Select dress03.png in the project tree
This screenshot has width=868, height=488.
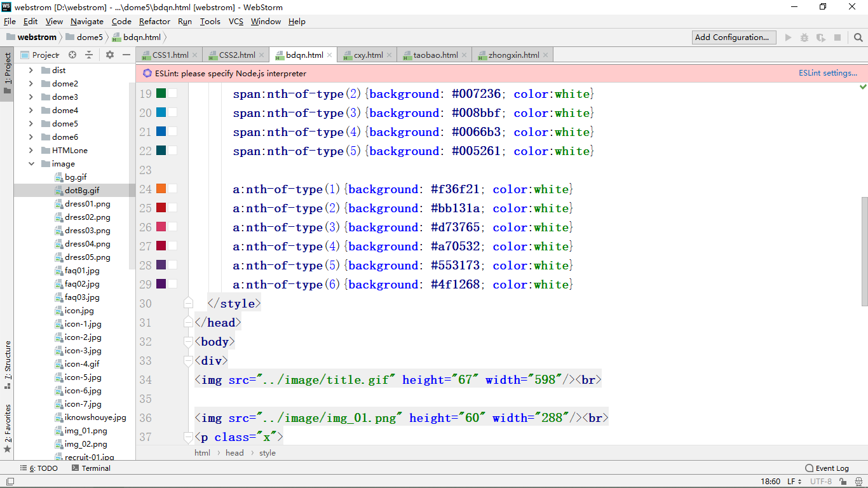pyautogui.click(x=87, y=231)
